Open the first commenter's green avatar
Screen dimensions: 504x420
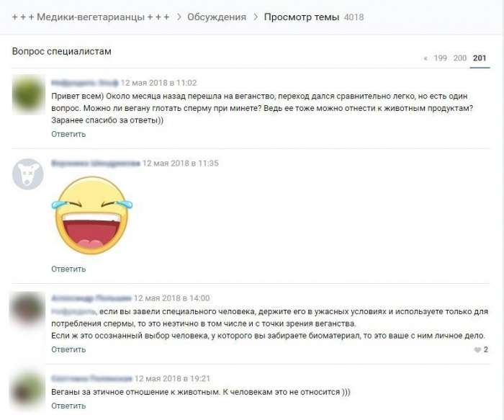(28, 94)
